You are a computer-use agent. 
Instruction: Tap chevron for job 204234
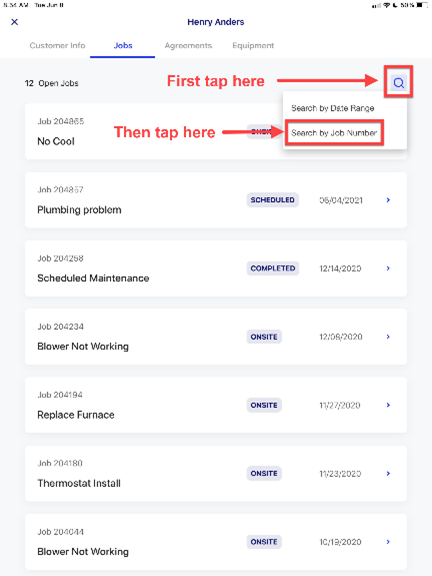388,336
